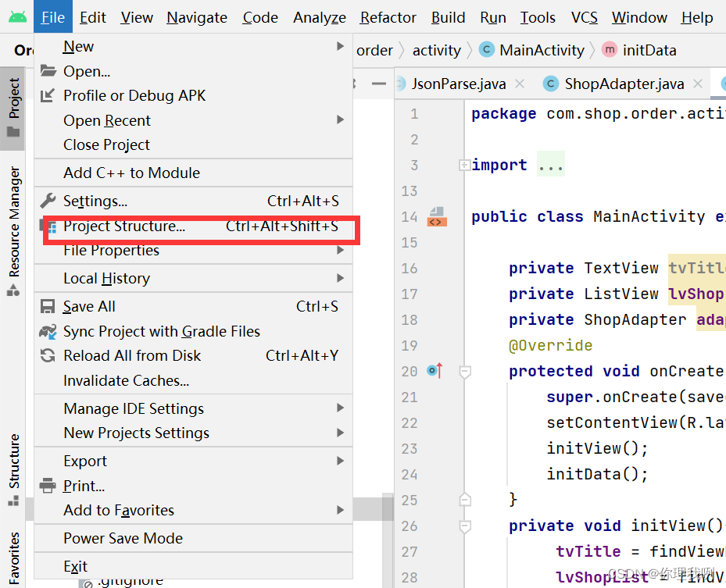The image size is (726, 588).
Task: Open the Build menu
Action: (x=448, y=17)
